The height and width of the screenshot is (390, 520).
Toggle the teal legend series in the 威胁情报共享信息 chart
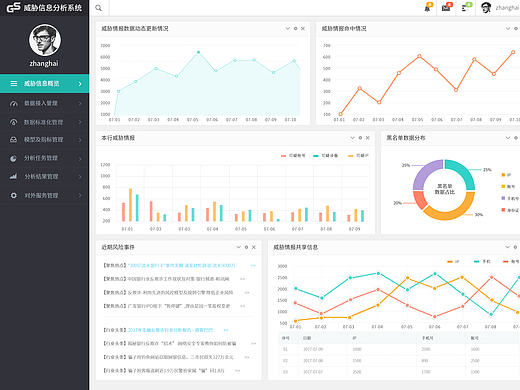tap(482, 262)
